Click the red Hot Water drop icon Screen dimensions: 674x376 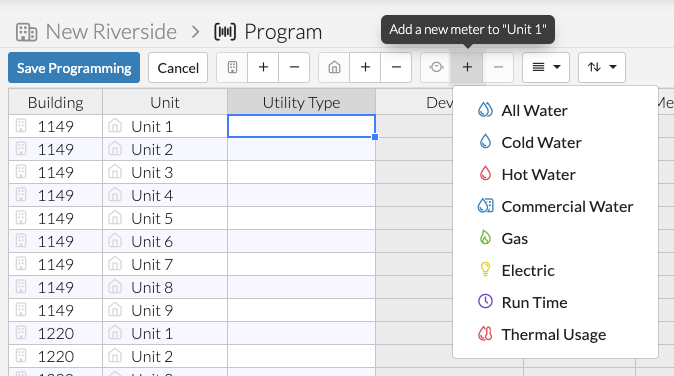(485, 174)
